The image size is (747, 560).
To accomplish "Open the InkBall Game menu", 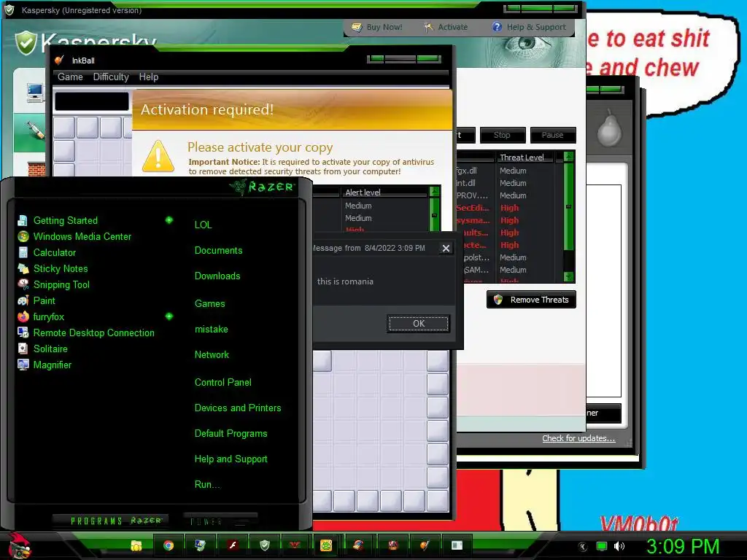I will (x=70, y=77).
